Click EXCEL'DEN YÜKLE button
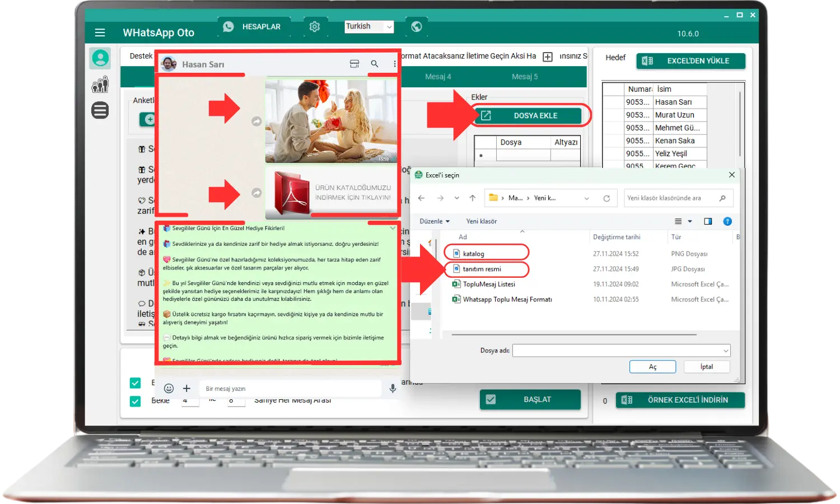 pos(691,61)
